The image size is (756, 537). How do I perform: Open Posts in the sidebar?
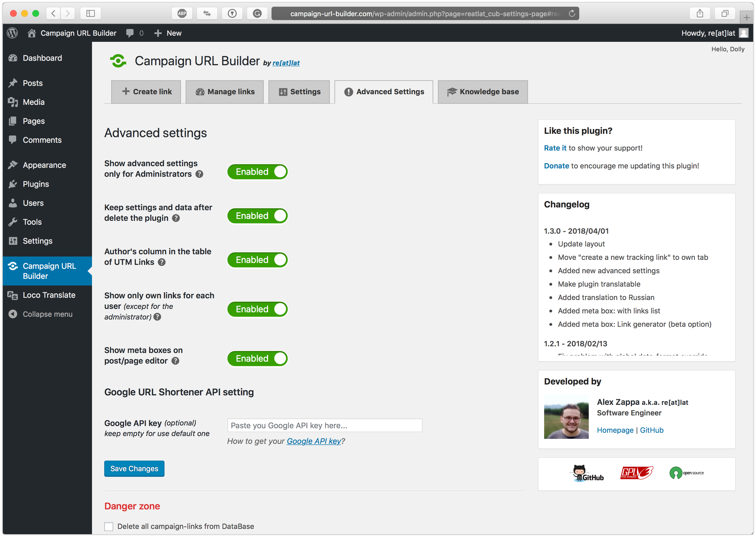pyautogui.click(x=47, y=83)
